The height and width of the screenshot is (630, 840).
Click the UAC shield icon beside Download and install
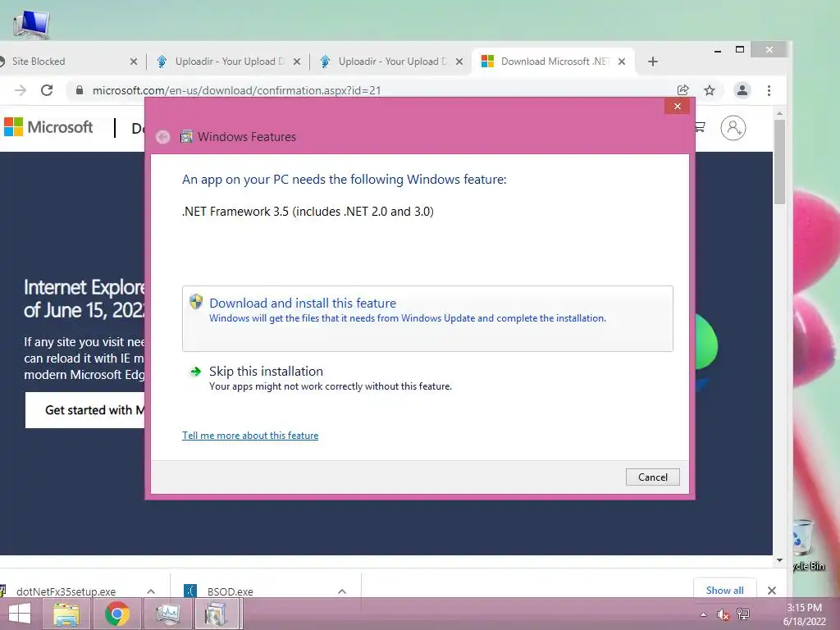pos(196,302)
